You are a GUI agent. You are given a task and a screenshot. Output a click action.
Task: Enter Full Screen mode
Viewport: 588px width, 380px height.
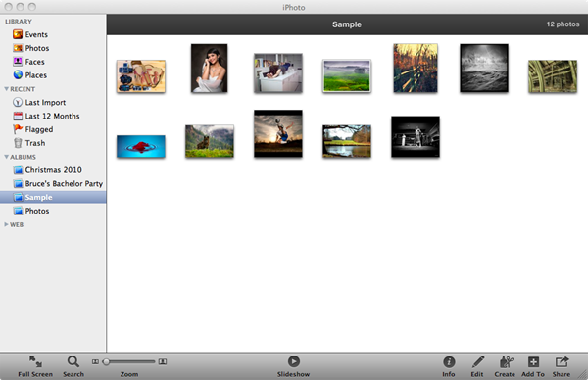(35, 365)
